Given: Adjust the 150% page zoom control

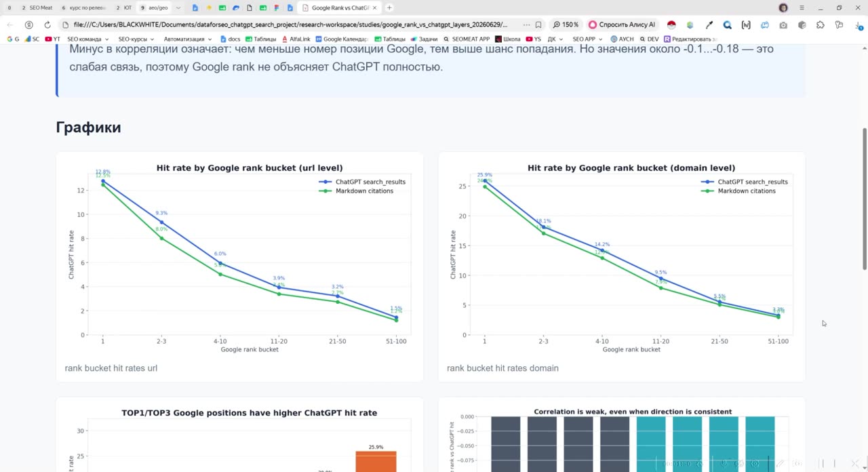Looking at the screenshot, I should (566, 25).
